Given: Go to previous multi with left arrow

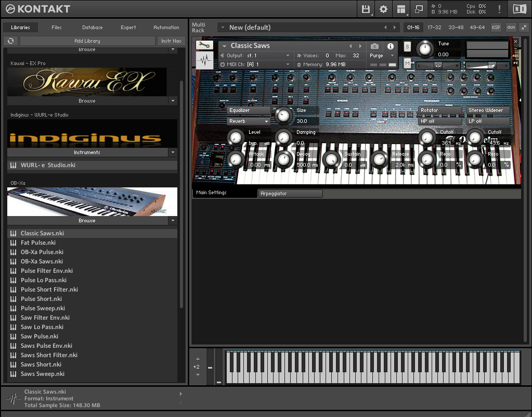Looking at the screenshot, I should click(x=385, y=28).
